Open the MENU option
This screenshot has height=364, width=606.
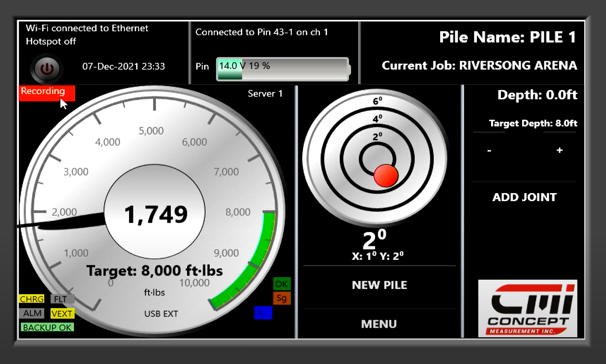[x=379, y=324]
